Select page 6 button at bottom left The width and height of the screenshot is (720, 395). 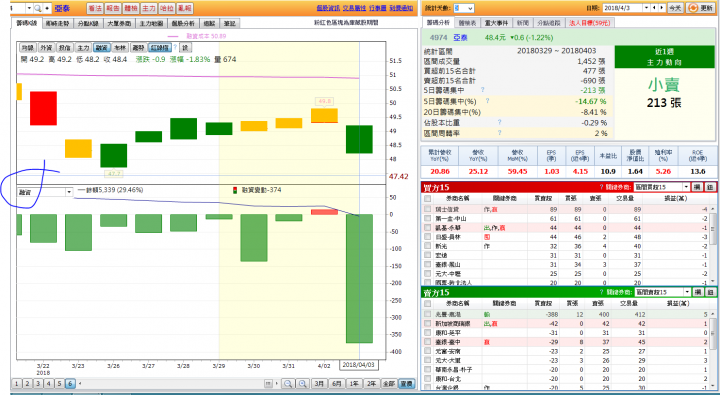coord(70,384)
